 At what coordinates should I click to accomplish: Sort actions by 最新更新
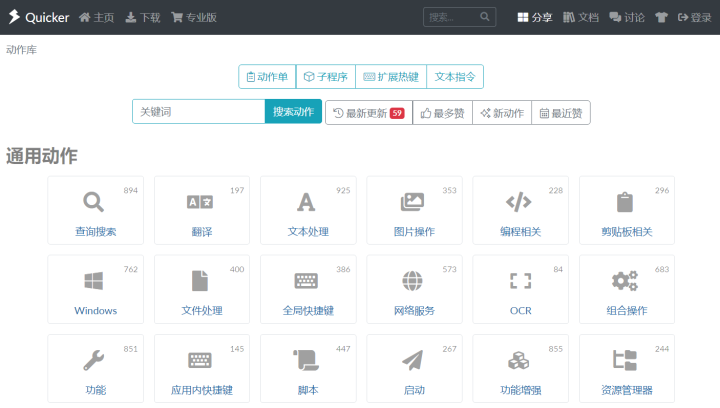pos(368,113)
